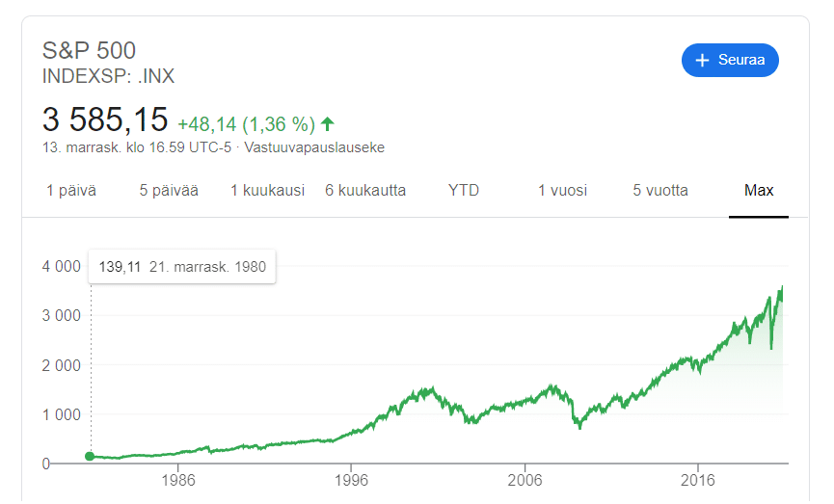Viewport: 834px width, 504px height.
Task: Switch to the 5 päivää range
Action: (169, 191)
